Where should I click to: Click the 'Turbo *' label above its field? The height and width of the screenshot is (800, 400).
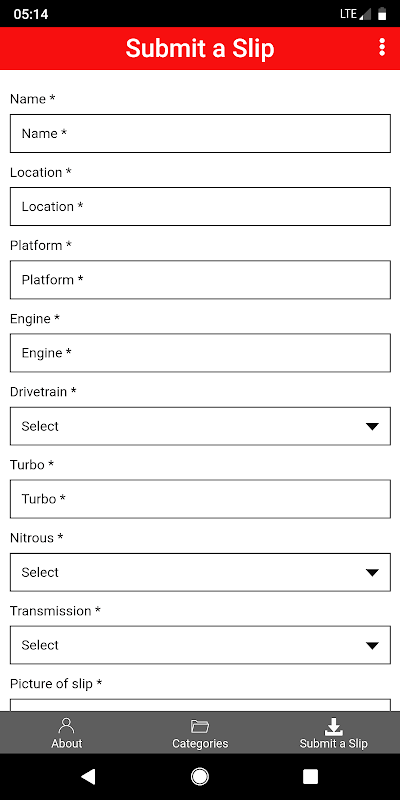32,465
